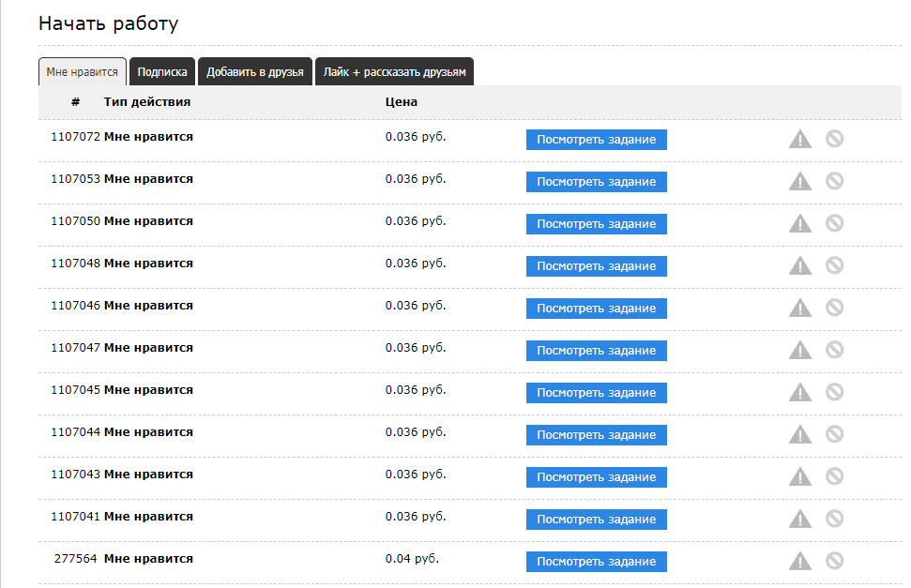The image size is (911, 588).
Task: Click the block circle for task 1107050
Action: click(834, 223)
